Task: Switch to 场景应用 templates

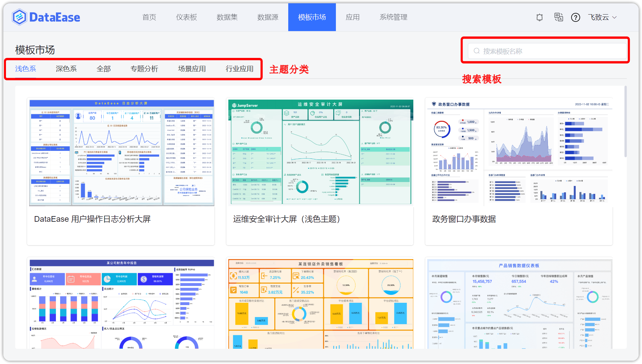Action: click(192, 69)
